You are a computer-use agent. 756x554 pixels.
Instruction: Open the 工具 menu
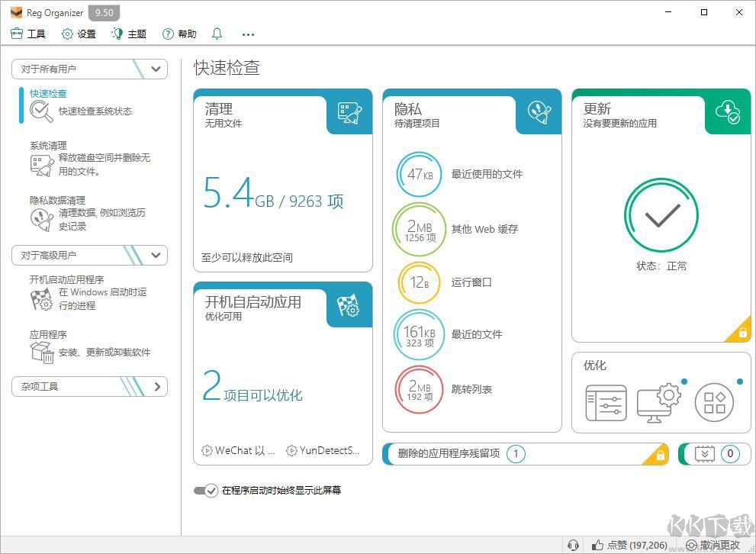pyautogui.click(x=28, y=34)
